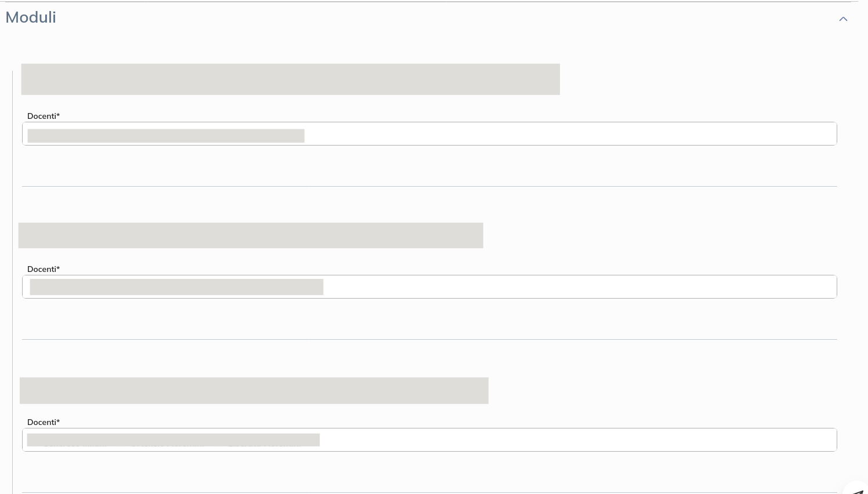Select greyed entries in third Docenti field
The height and width of the screenshot is (494, 868).
tap(173, 440)
